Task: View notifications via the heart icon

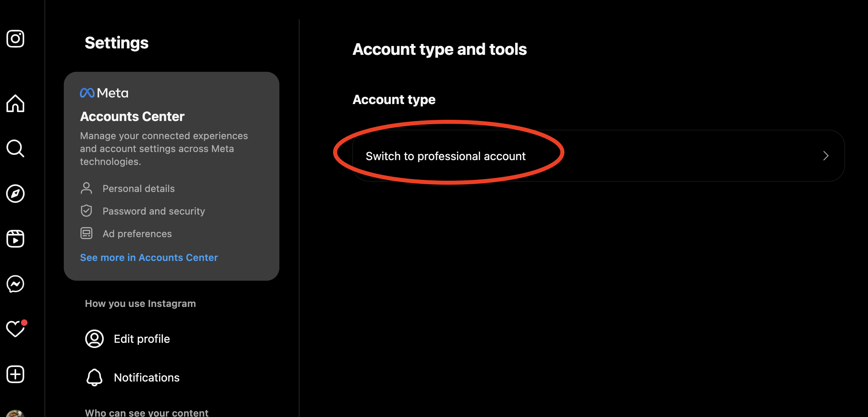Action: pyautogui.click(x=15, y=329)
